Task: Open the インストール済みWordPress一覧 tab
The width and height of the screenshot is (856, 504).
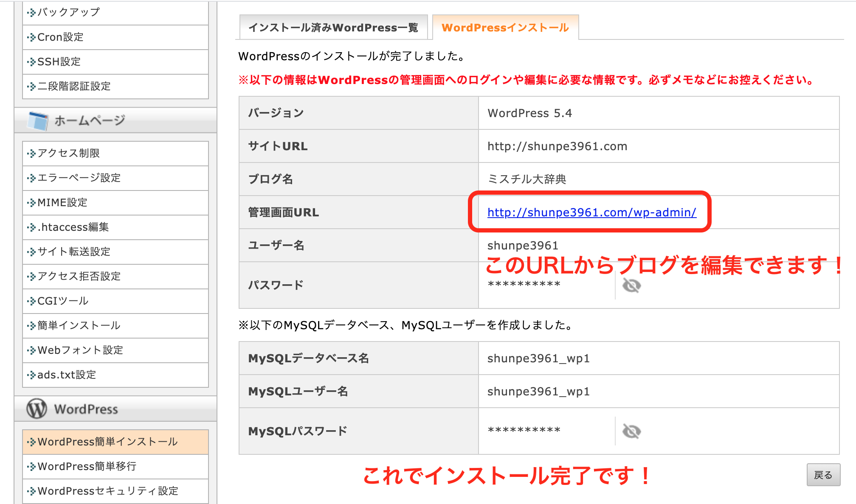Action: click(x=333, y=28)
